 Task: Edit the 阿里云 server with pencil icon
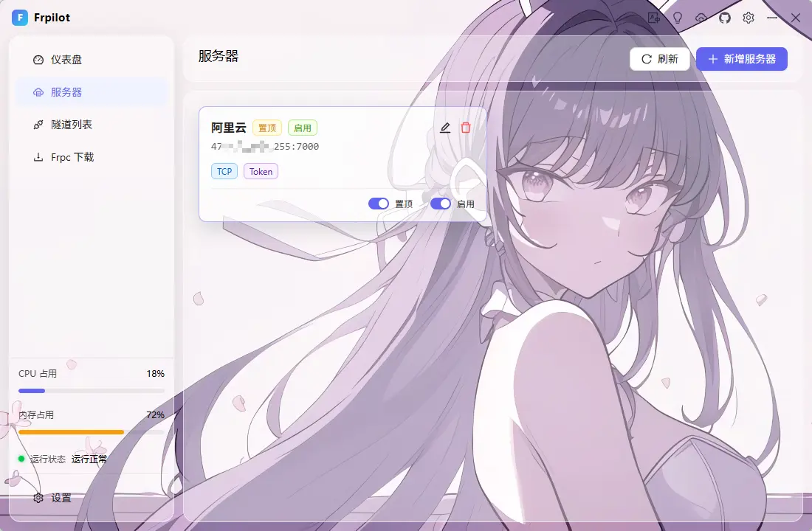coord(445,128)
